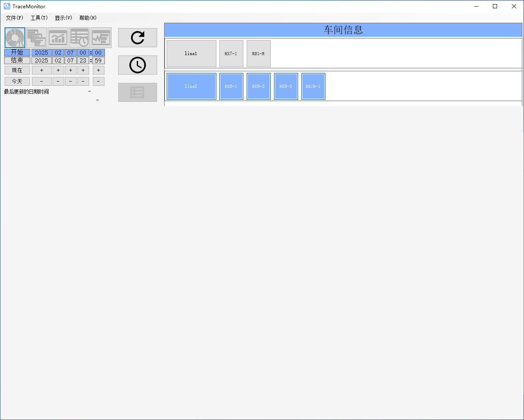Select the RX7-1 machine tile
The height and width of the screenshot is (420, 524).
(x=231, y=53)
